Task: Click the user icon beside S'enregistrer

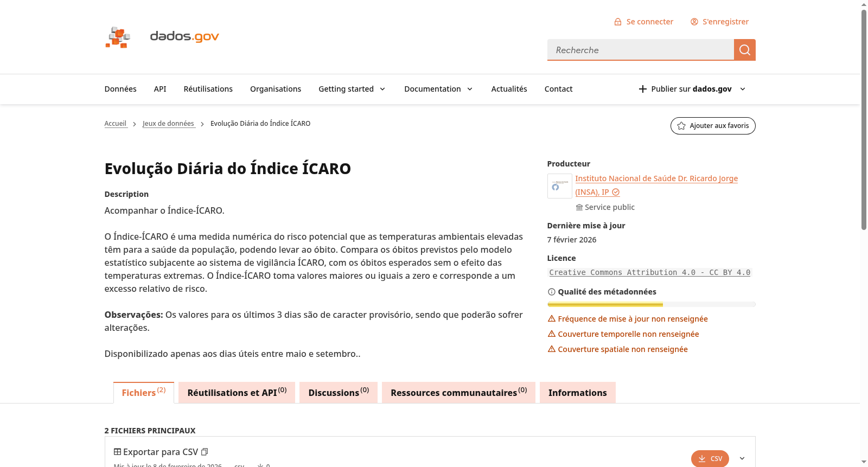Action: tap(694, 22)
